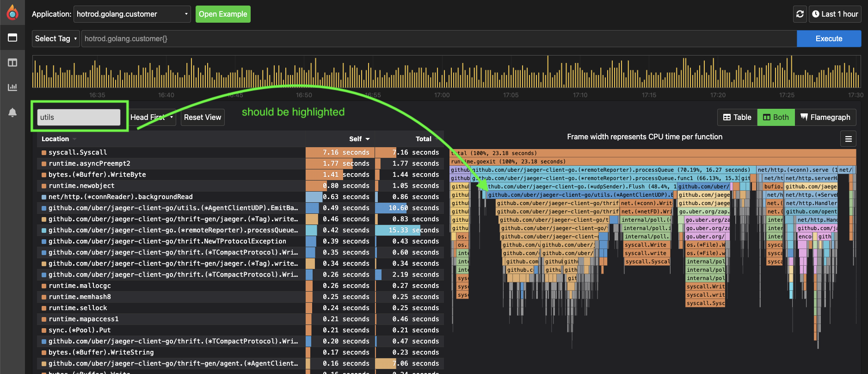868x374 pixels.
Task: Click the table icon in the Table tab
Action: (x=727, y=117)
